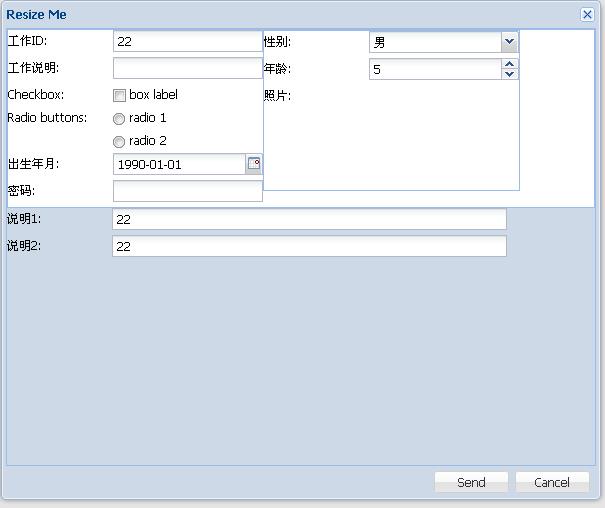Viewport: 605px width, 508px height.
Task: Increase 年龄 with the up spinner
Action: [509, 64]
